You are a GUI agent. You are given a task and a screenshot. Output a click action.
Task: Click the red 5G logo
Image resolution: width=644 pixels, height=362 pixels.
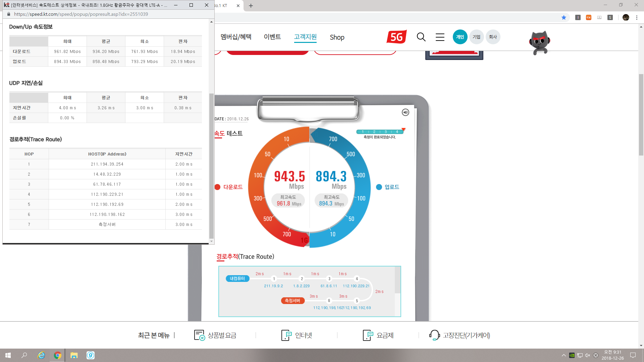tap(396, 37)
